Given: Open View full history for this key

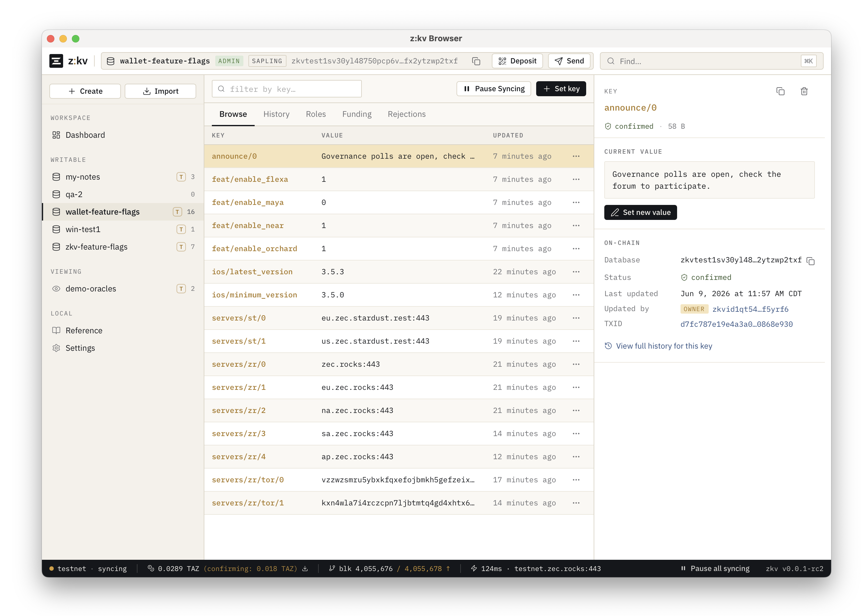Looking at the screenshot, I should pos(658,346).
